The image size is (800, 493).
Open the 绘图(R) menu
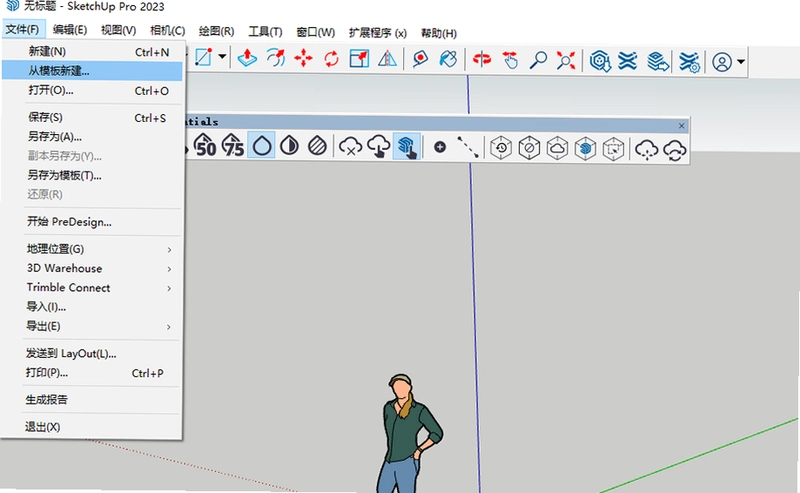pyautogui.click(x=216, y=31)
